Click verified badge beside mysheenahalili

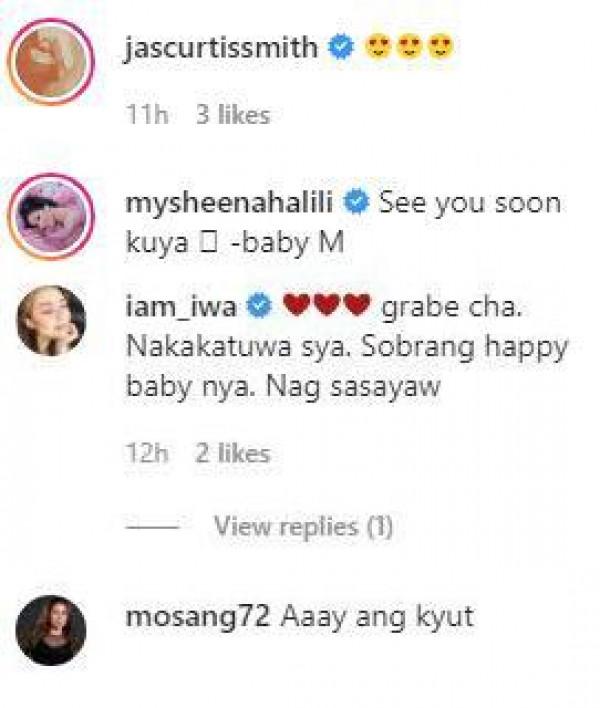(357, 202)
